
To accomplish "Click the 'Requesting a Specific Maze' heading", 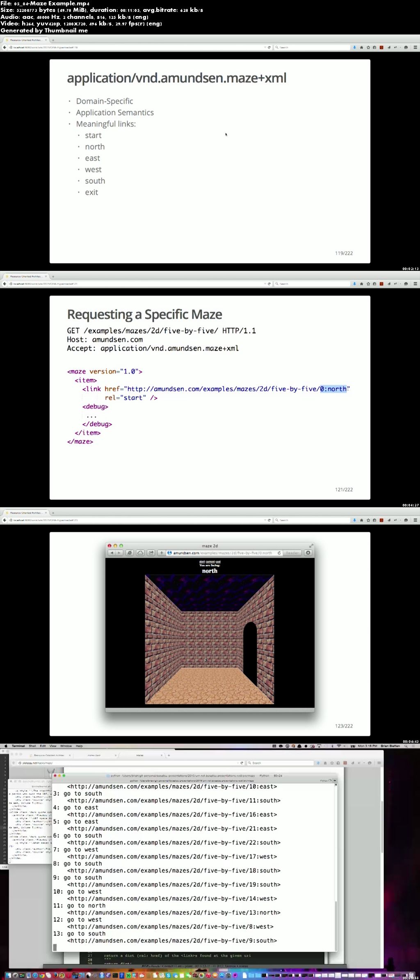I will tap(145, 314).
